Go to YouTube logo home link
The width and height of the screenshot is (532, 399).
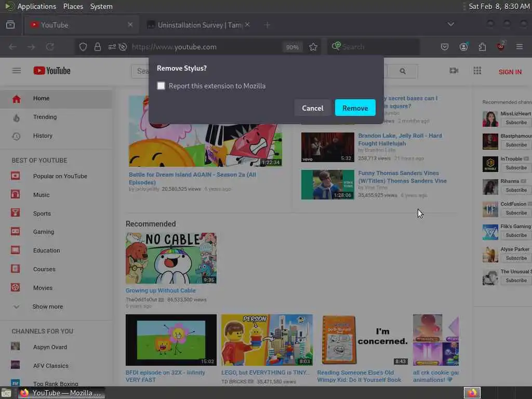pos(52,71)
